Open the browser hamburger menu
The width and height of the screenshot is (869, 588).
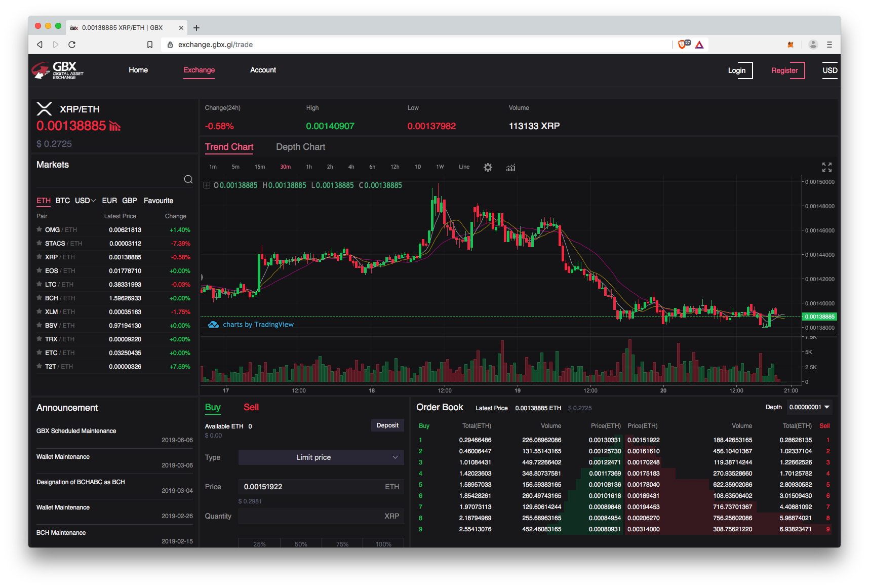pyautogui.click(x=829, y=45)
